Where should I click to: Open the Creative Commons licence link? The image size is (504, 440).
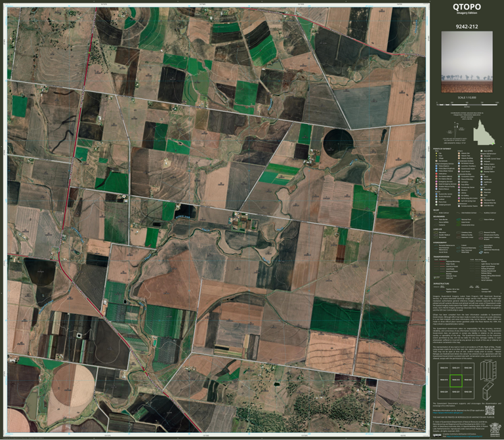click(465, 436)
